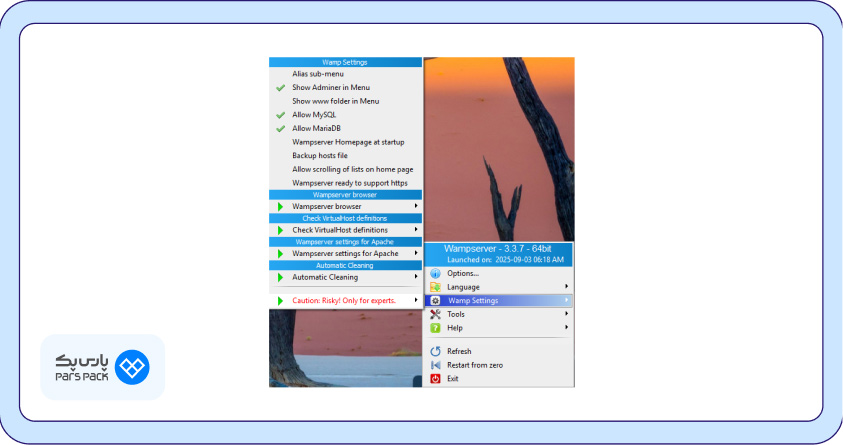Expand Wampserver settings for Apache submenu arrow
Screen dimensions: 843x445
point(416,253)
